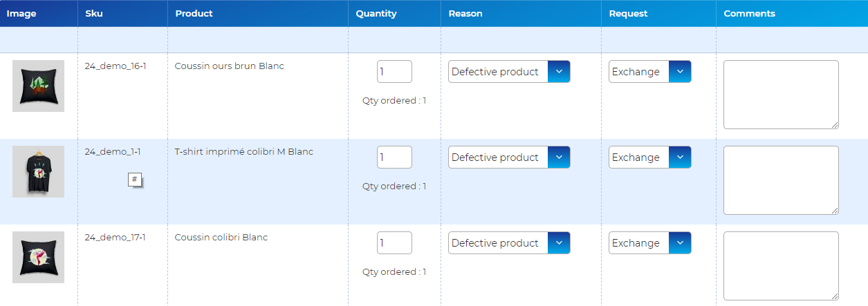Expand Request dropdown for T-shirt imprimé colibri
Viewport: 868px width, 306px height.
click(649, 157)
